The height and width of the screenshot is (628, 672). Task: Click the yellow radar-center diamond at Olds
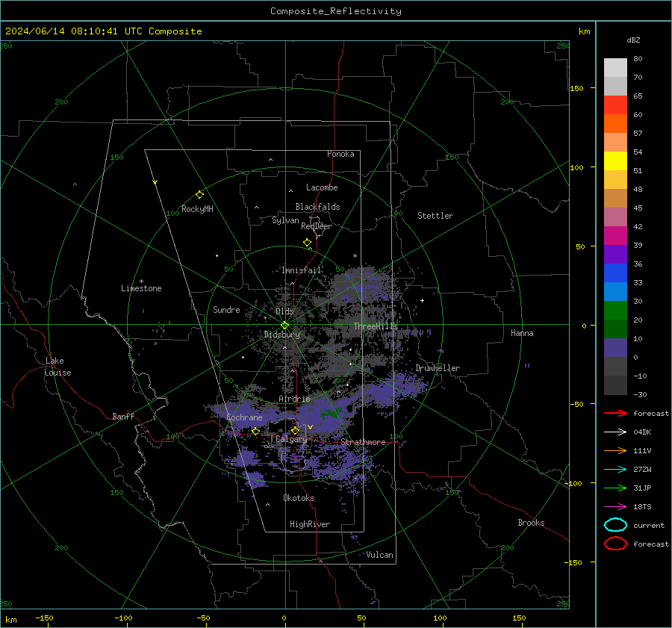284,326
